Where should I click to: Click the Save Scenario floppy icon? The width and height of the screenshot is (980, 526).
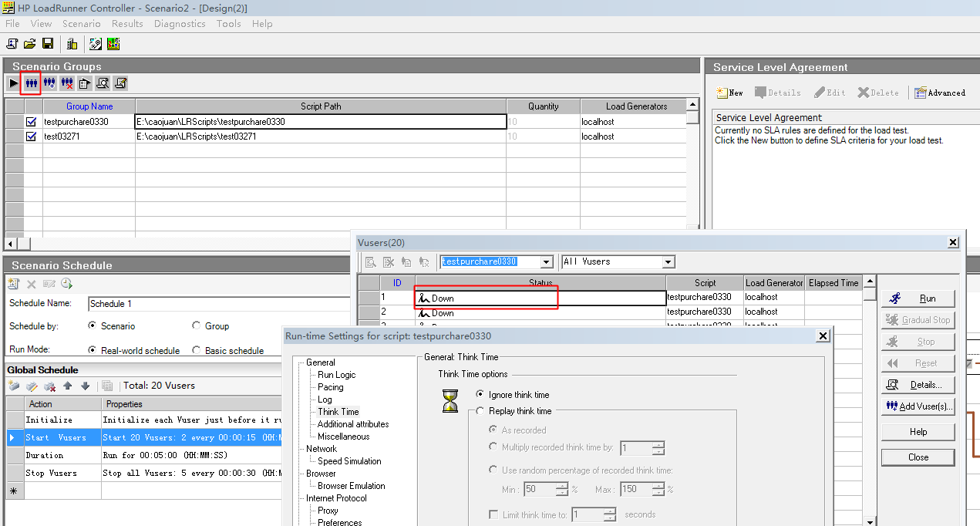click(x=48, y=44)
